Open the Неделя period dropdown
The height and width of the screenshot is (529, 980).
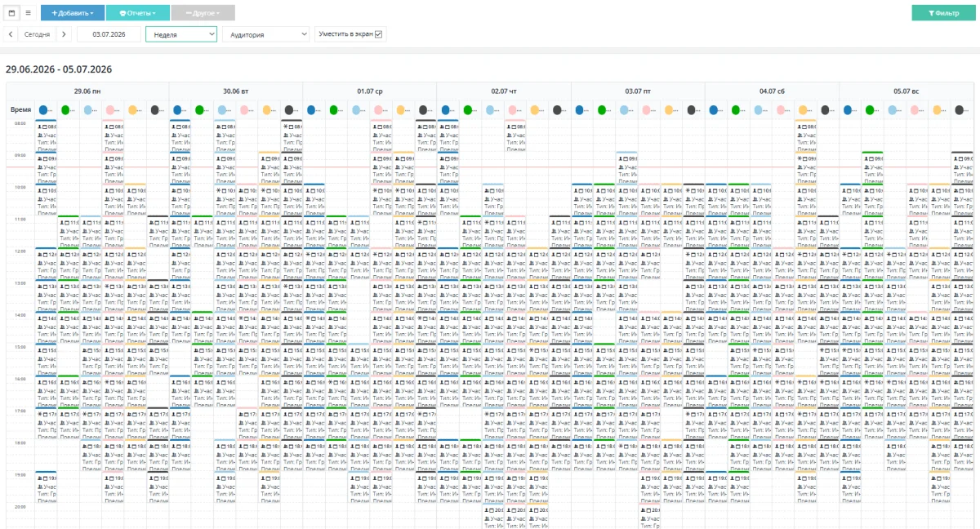click(181, 34)
